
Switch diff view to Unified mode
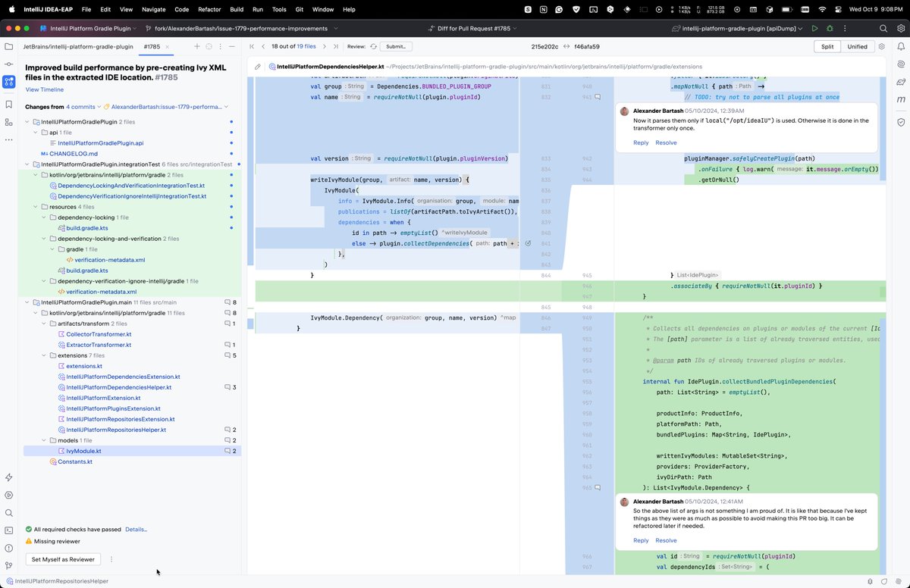[857, 46]
